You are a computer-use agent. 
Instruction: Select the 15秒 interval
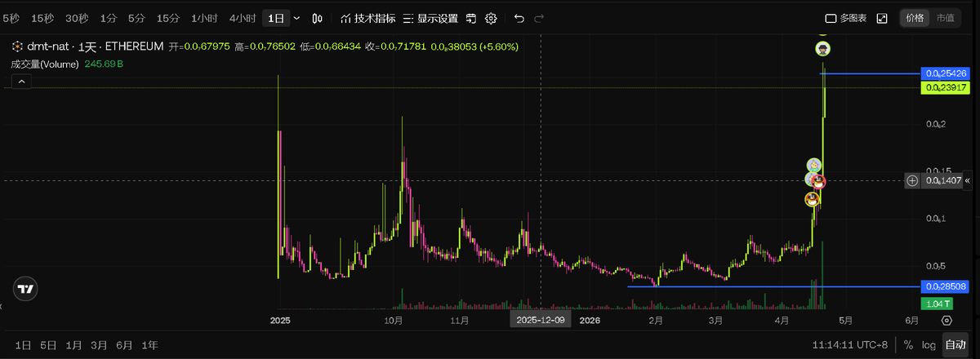click(42, 18)
